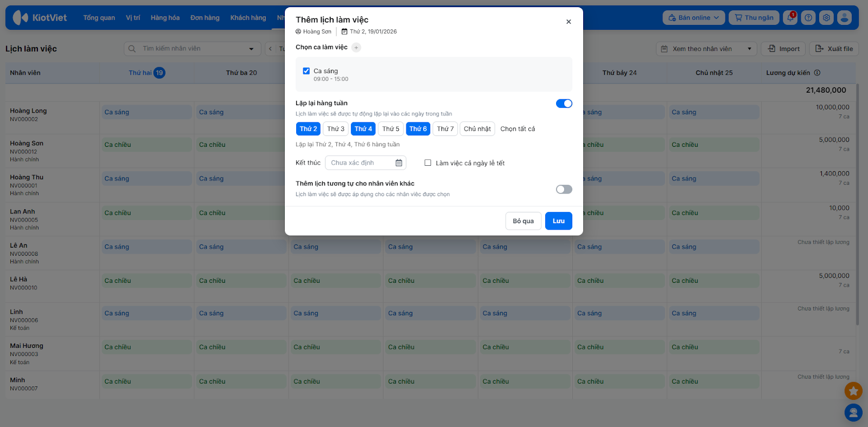Click the plus icon beside Chọn ca làm việc

pos(356,48)
